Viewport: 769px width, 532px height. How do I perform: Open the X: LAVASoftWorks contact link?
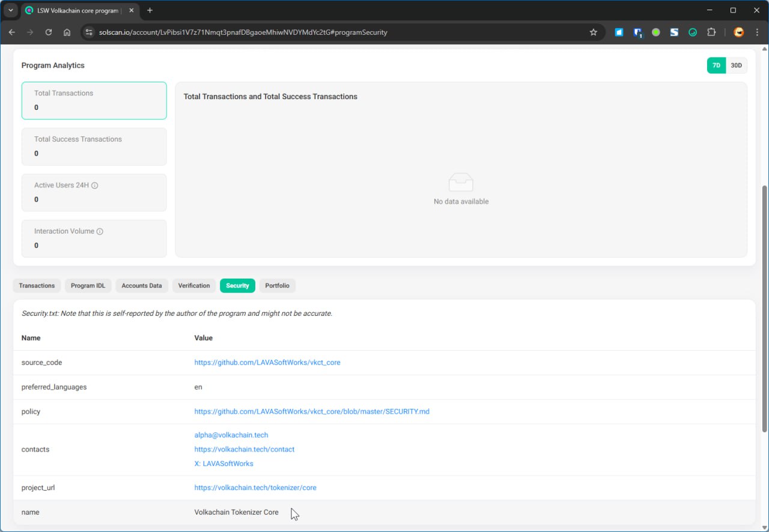tap(223, 464)
